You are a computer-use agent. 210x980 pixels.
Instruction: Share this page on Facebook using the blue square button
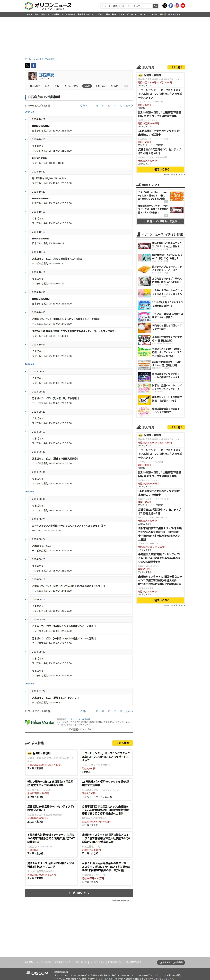pyautogui.click(x=34, y=65)
